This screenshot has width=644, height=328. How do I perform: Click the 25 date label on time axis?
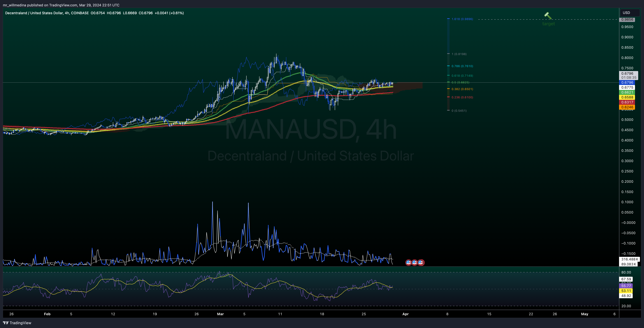tap(364, 314)
